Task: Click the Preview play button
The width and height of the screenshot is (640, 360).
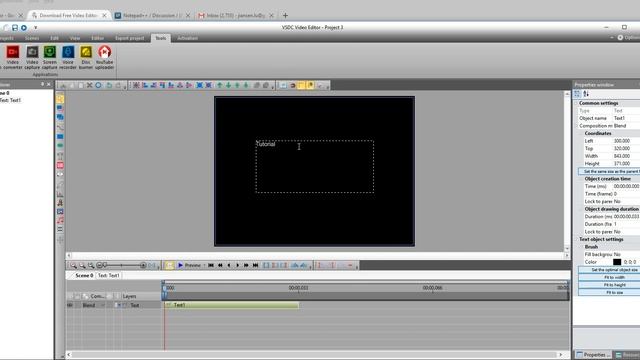Action: 189,265
